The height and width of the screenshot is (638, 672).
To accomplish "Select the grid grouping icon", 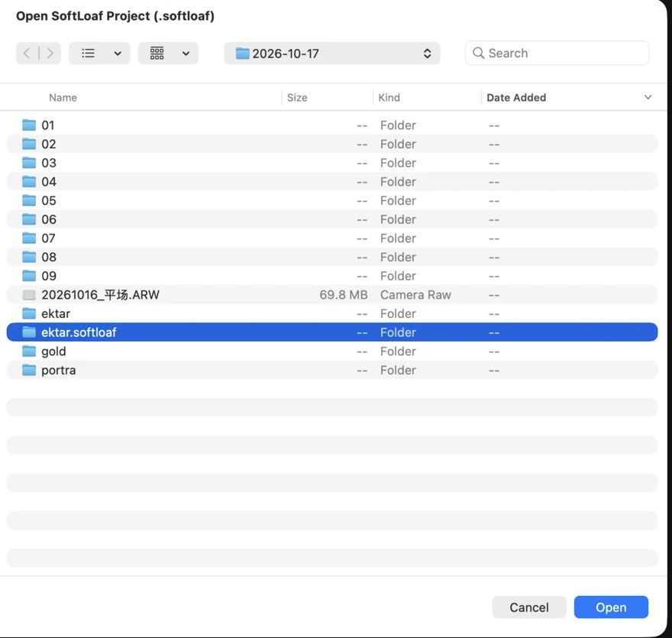I will (x=157, y=53).
